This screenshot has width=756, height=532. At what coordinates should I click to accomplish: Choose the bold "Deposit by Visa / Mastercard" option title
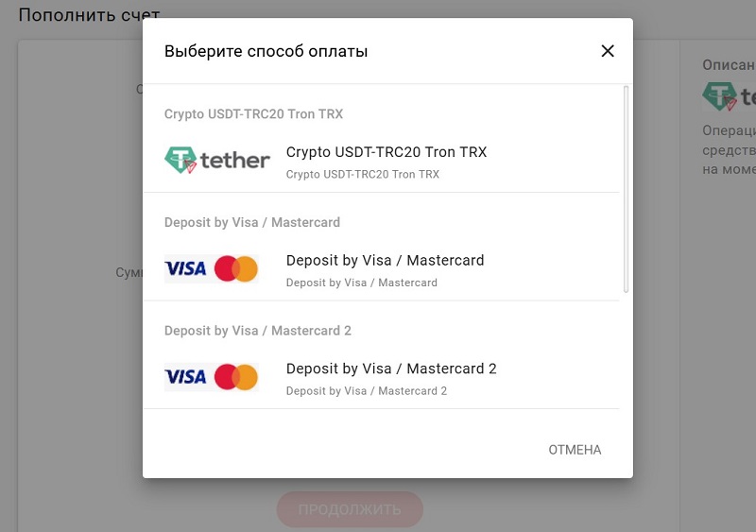(385, 261)
